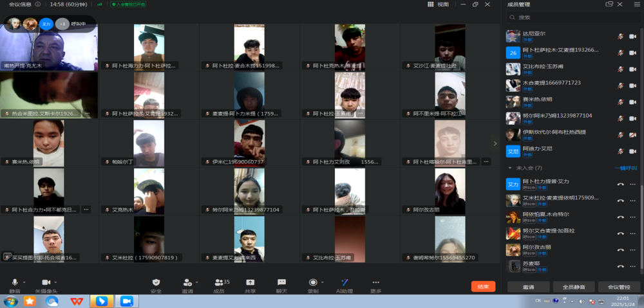Expand the dropdown arrow beside 关摄像头
The width and height of the screenshot is (644, 308).
coord(55,282)
